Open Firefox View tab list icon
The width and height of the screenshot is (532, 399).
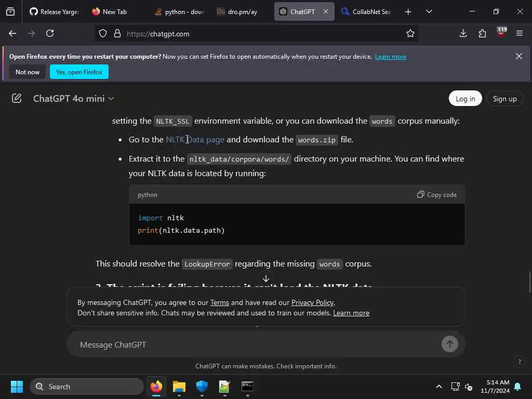(10, 11)
